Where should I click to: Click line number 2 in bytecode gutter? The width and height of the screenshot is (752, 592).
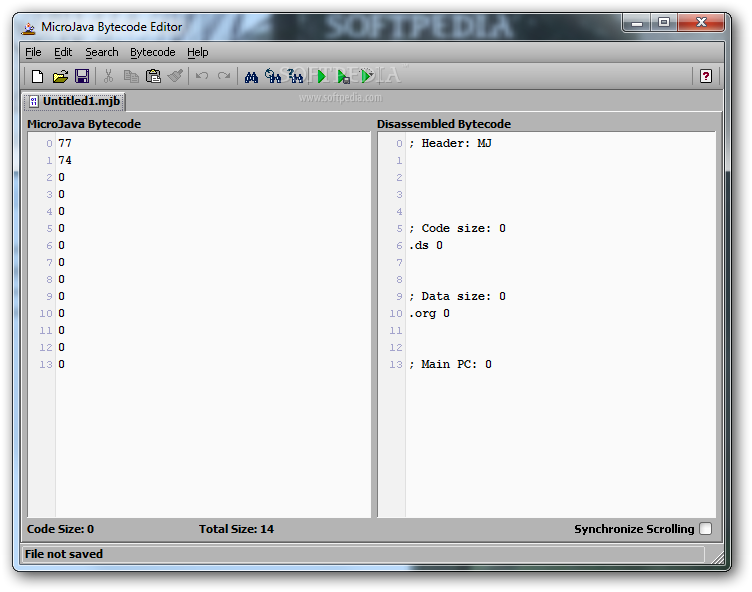pos(49,178)
